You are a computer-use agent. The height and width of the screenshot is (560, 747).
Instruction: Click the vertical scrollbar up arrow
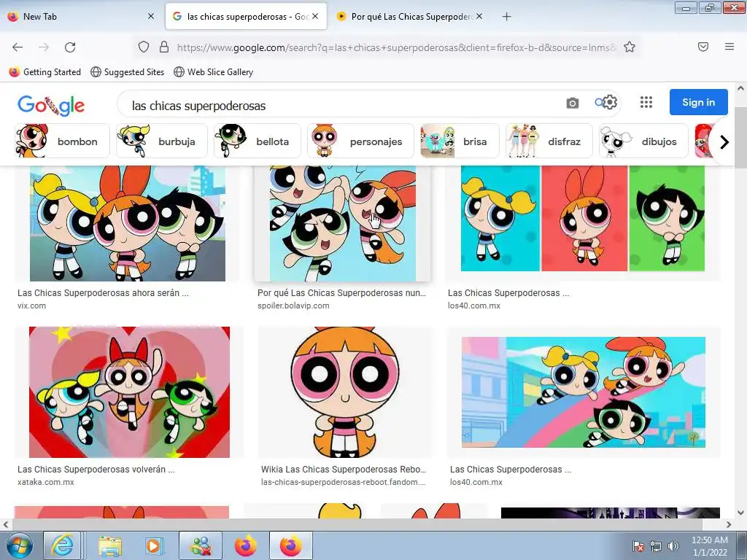coord(740,88)
